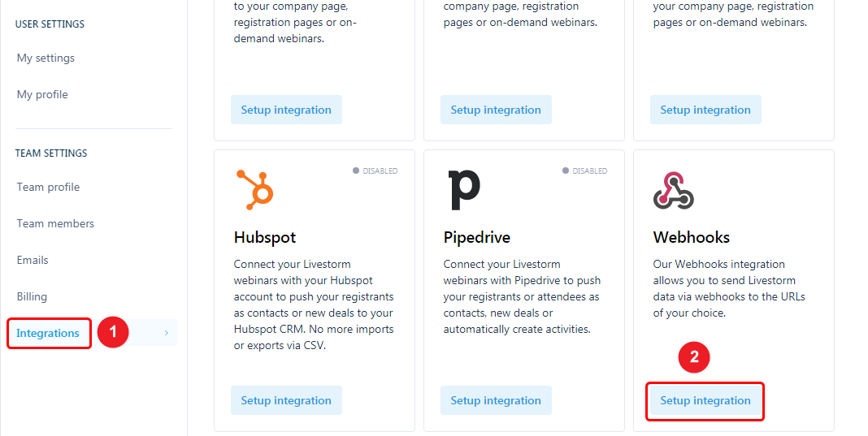This screenshot has height=436, width=868.
Task: Click Setup integration for Pipedrive
Action: pos(496,400)
